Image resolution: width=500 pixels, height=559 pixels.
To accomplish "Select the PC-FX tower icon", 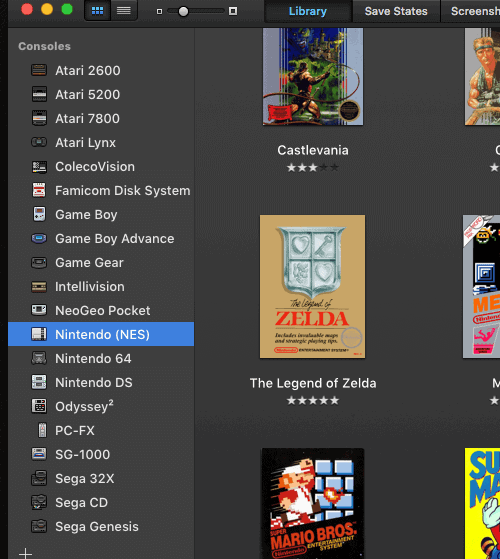I will (x=42, y=430).
